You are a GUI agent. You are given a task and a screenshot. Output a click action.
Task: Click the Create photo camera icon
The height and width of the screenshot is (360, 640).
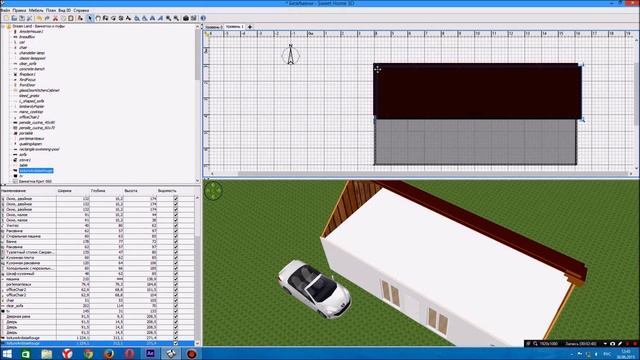[186, 18]
